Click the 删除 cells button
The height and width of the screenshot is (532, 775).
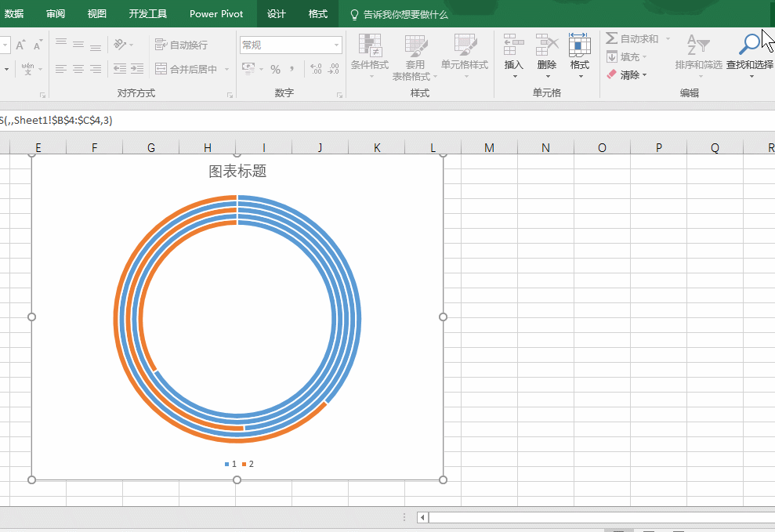(x=547, y=56)
